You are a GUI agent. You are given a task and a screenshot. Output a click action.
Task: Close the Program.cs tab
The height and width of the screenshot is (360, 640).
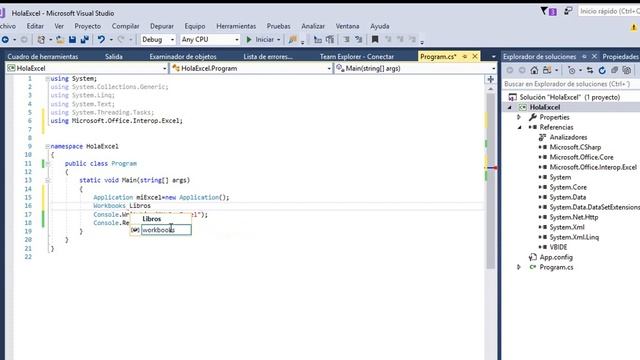click(475, 56)
